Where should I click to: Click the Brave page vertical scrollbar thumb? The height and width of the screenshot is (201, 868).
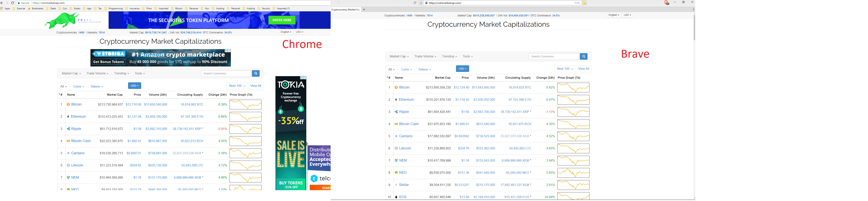coord(694,28)
